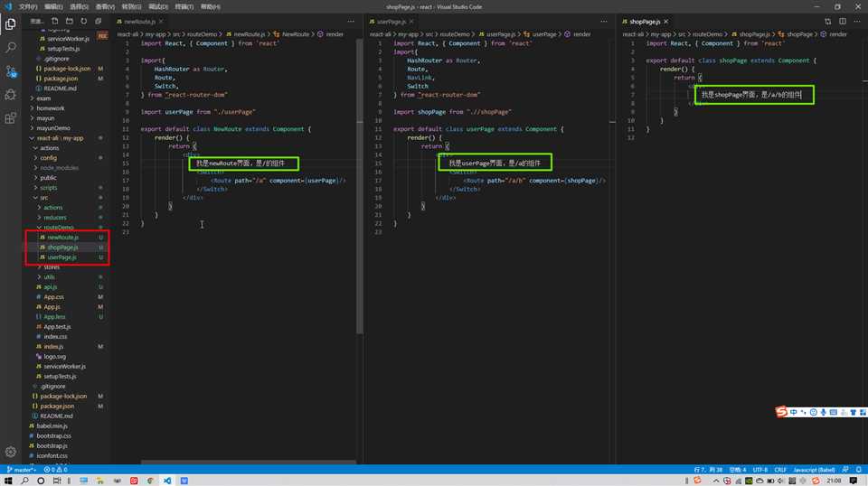This screenshot has width=868, height=486.
Task: Click the feedback icon in status bar
Action: [845, 470]
